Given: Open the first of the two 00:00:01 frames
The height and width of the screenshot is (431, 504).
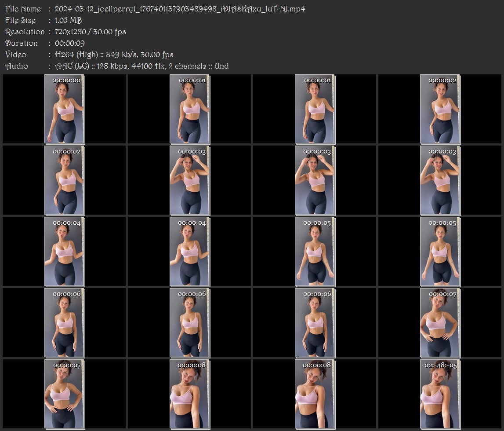Looking at the screenshot, I should point(190,109).
